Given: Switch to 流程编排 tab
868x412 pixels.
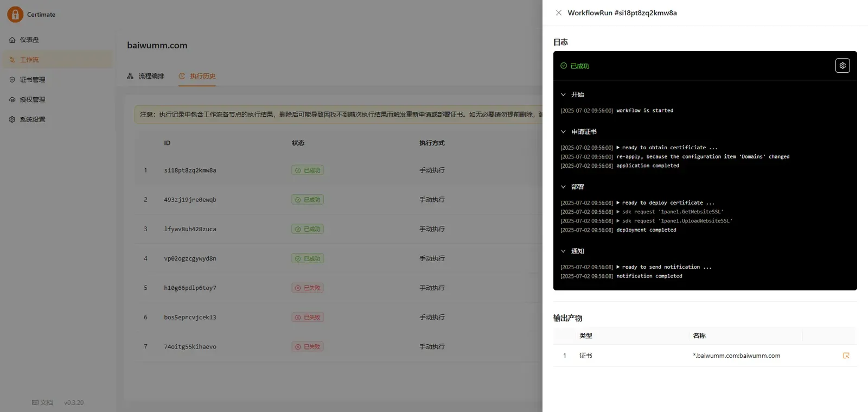Looking at the screenshot, I should tap(145, 76).
